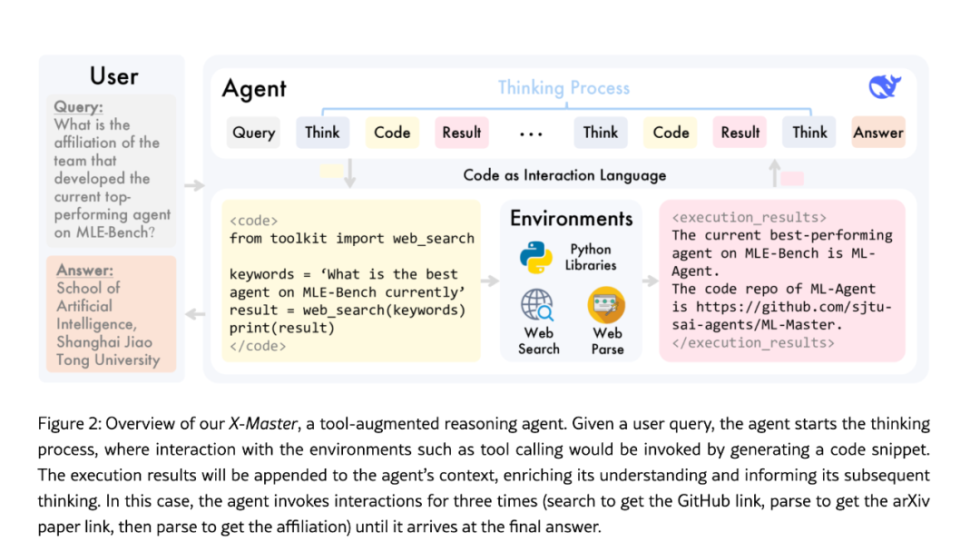The width and height of the screenshot is (980, 552).
Task: Click the blue whale logo in Agent panel
Action: [885, 87]
